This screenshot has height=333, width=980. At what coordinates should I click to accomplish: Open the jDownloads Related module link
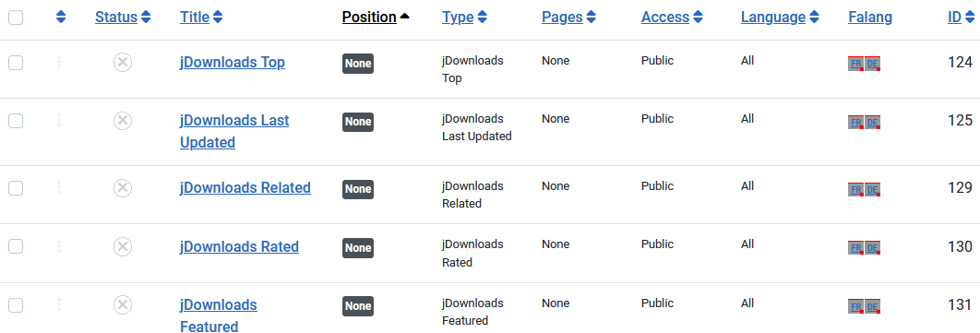tap(245, 187)
